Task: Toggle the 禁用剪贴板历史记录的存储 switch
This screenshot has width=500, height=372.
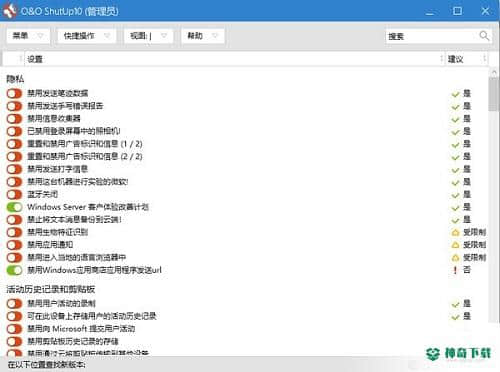Action: click(x=14, y=341)
